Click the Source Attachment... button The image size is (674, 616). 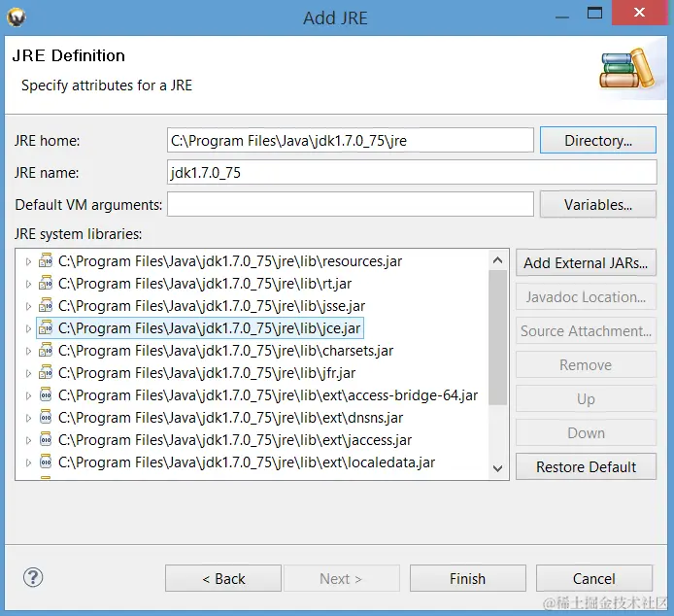click(586, 330)
